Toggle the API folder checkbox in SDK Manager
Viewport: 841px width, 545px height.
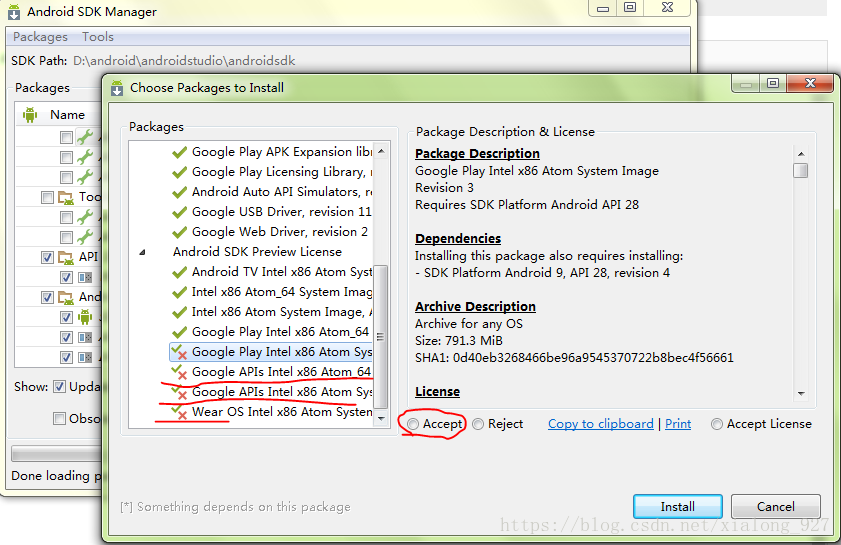(47, 257)
